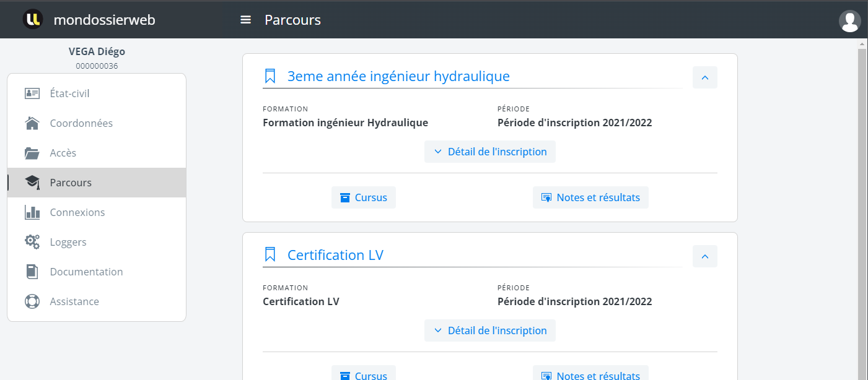
Task: Click the État-civil ID card icon
Action: pyautogui.click(x=32, y=93)
